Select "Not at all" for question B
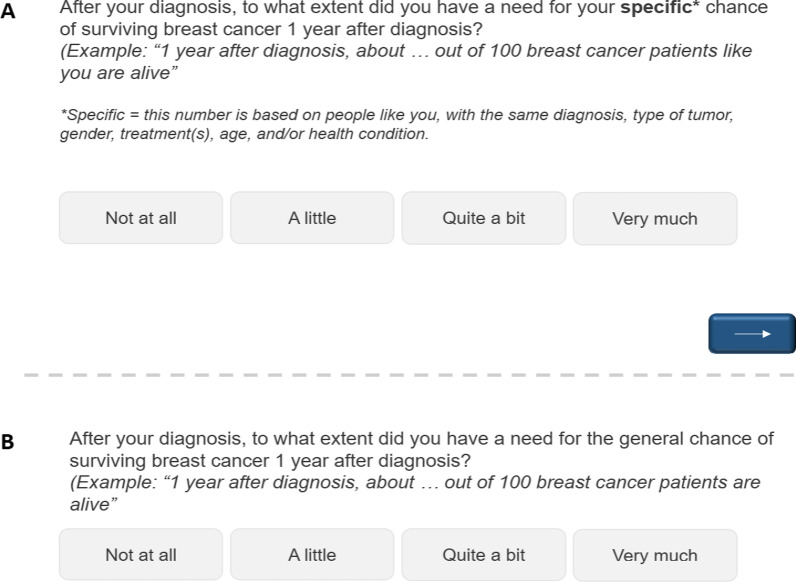Screen dimensions: 796x582 point(141,555)
